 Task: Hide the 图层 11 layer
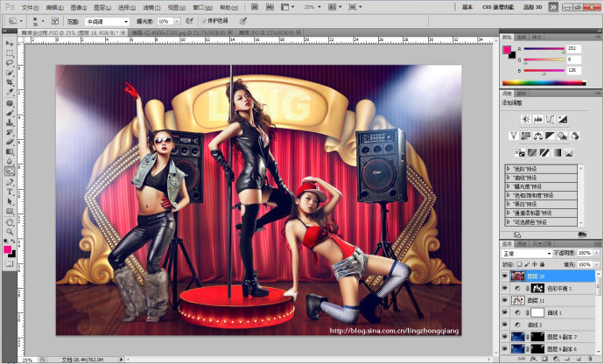(x=504, y=300)
